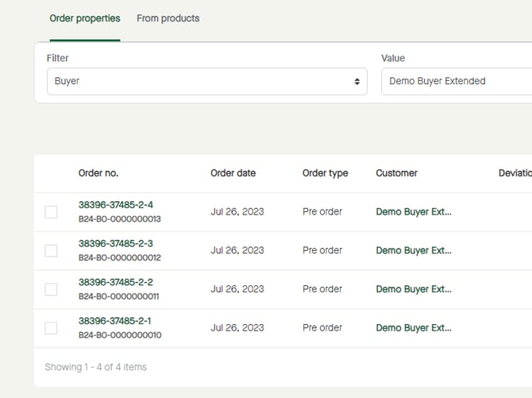Tick the checkbox for order 38396-37485-2-3
This screenshot has width=532, height=398.
pos(51,251)
